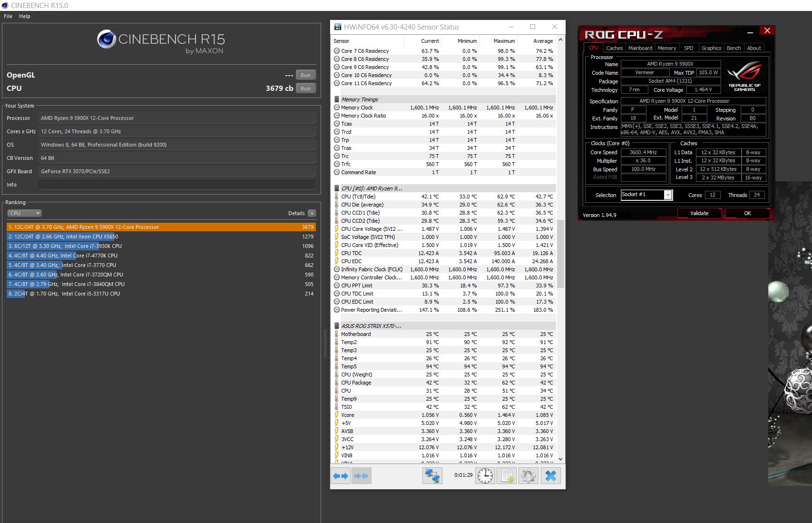
Task: Switch to CPU-Z About tab
Action: [753, 48]
